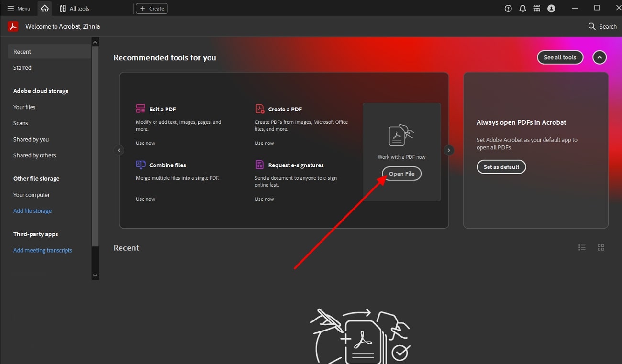Click the Request e-signatures icon
Viewport: 622px width, 364px height.
click(260, 165)
